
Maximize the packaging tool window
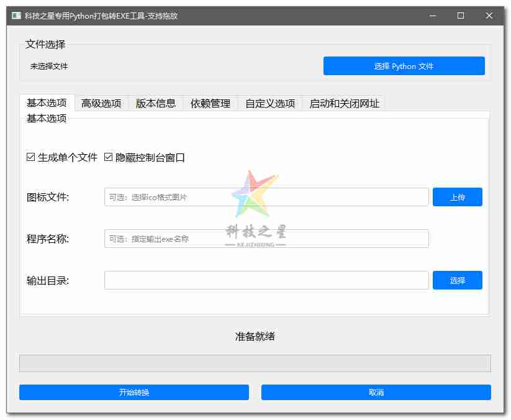(460, 16)
